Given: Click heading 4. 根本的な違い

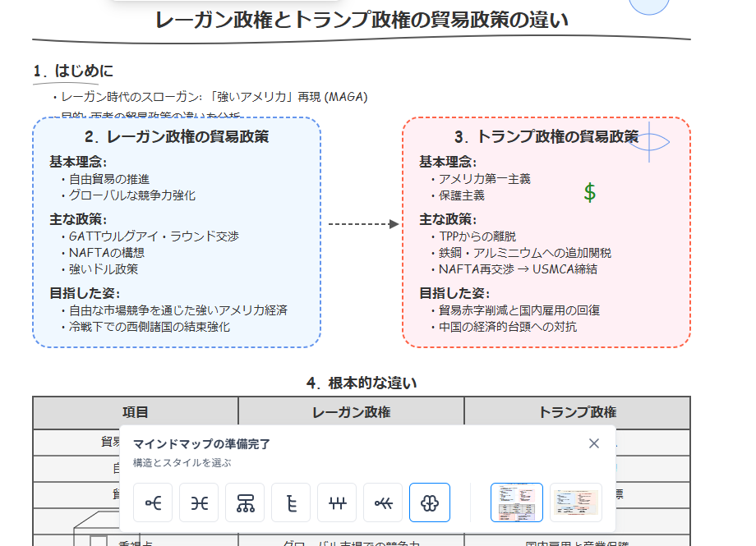Looking at the screenshot, I should coord(362,383).
